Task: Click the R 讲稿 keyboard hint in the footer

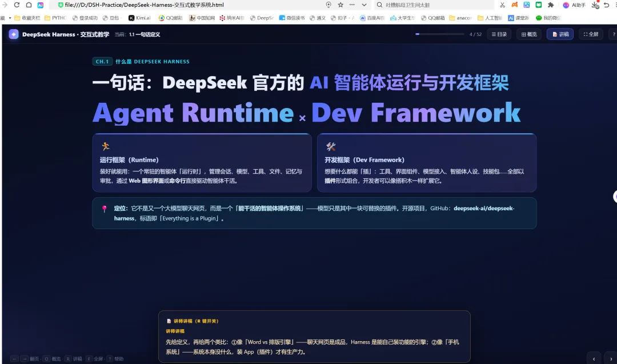Action: click(x=74, y=358)
